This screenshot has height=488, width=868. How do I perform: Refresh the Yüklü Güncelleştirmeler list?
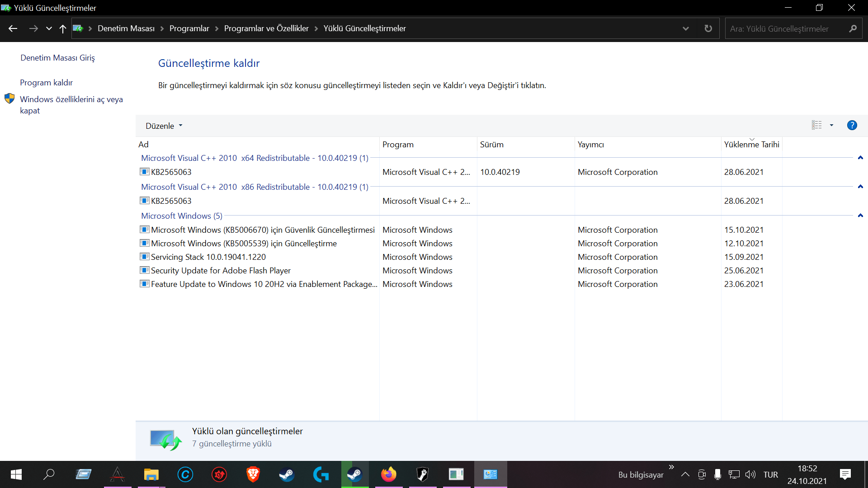click(x=708, y=28)
